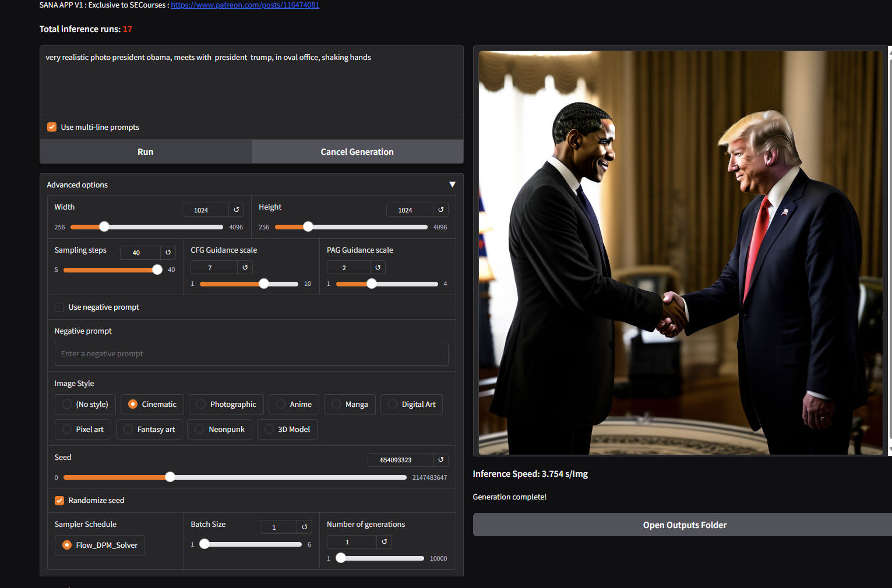Screen dimensions: 892x588
Task: Adjust the Sampling steps slider
Action: pos(113,270)
